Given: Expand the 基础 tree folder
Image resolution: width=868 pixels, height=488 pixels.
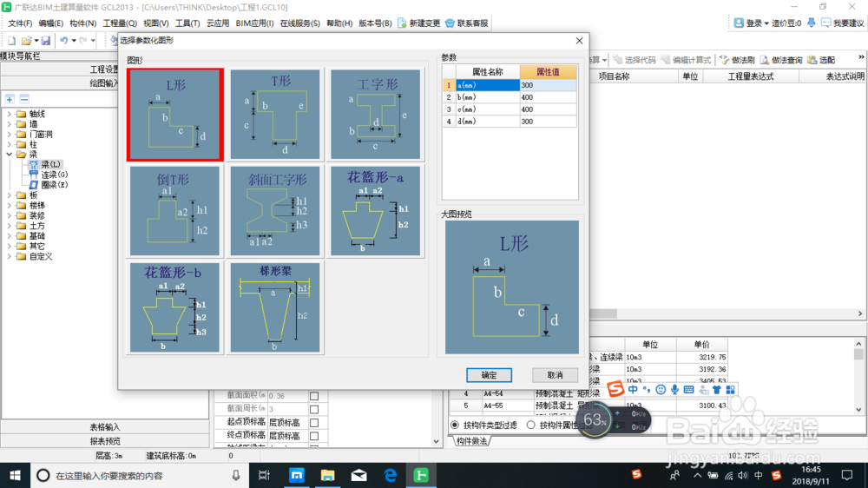Looking at the screenshot, I should coord(9,236).
